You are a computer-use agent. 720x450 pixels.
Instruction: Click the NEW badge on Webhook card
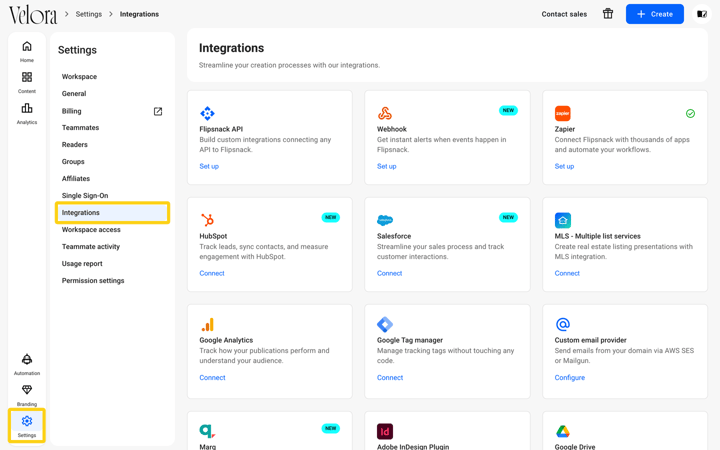(x=508, y=110)
